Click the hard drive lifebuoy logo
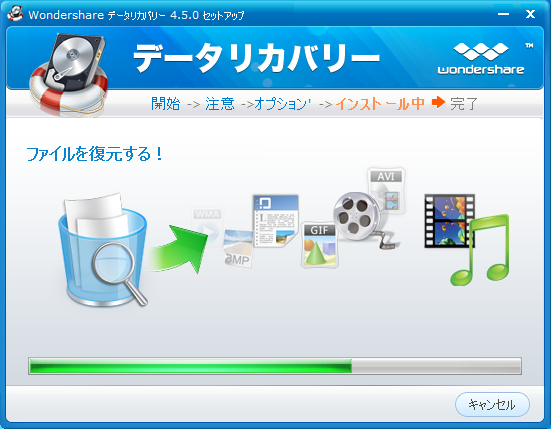The height and width of the screenshot is (429, 551). [x=69, y=74]
